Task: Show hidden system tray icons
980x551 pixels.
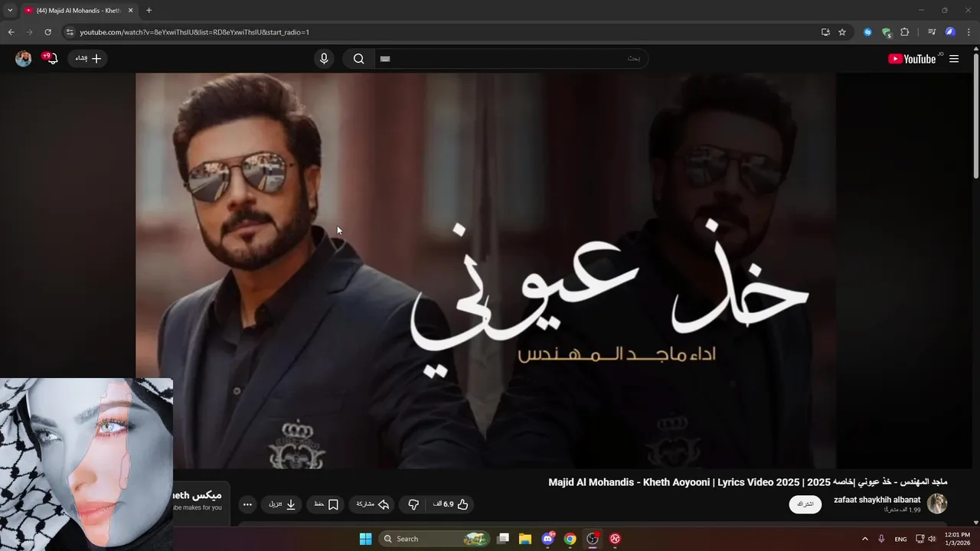Action: 865,539
